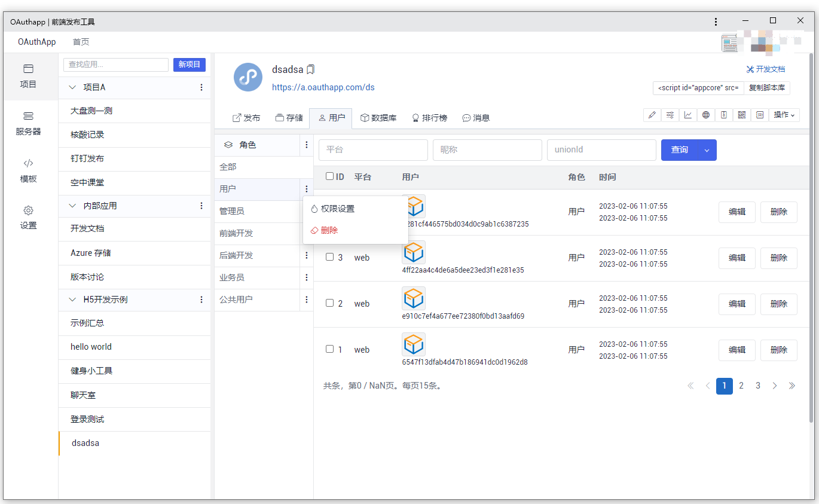Collapse the H5开发示例 group chevron
This screenshot has height=504, width=819.
pyautogui.click(x=73, y=300)
